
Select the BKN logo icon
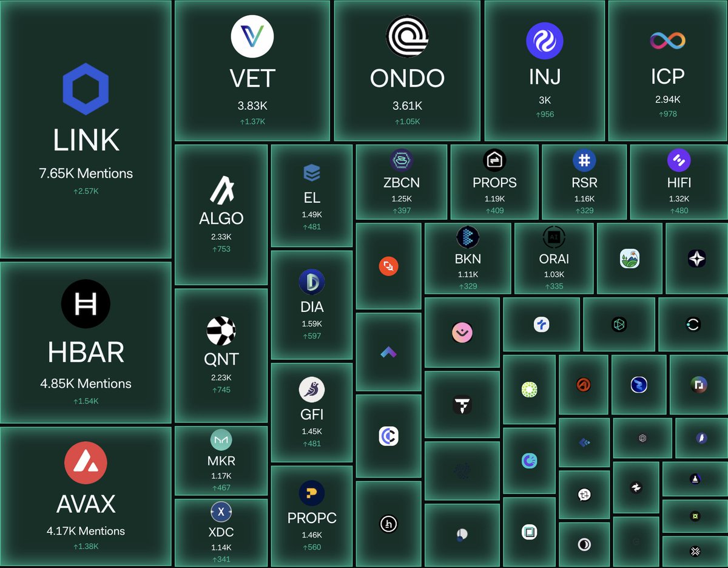pyautogui.click(x=468, y=238)
